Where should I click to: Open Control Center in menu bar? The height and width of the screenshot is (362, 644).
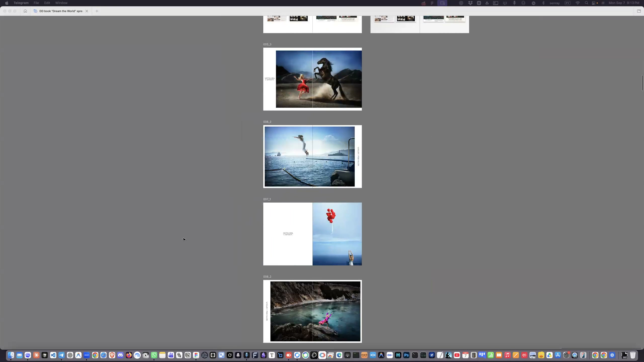(594, 3)
